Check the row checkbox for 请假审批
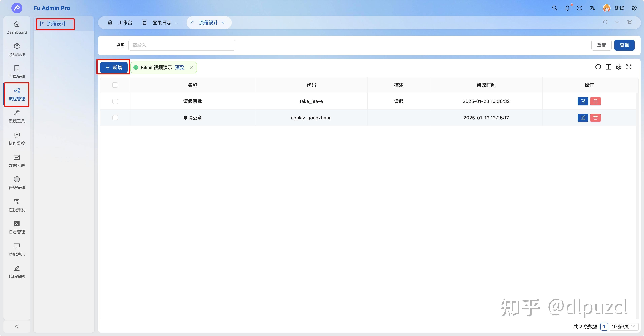This screenshot has height=336, width=644. point(115,101)
